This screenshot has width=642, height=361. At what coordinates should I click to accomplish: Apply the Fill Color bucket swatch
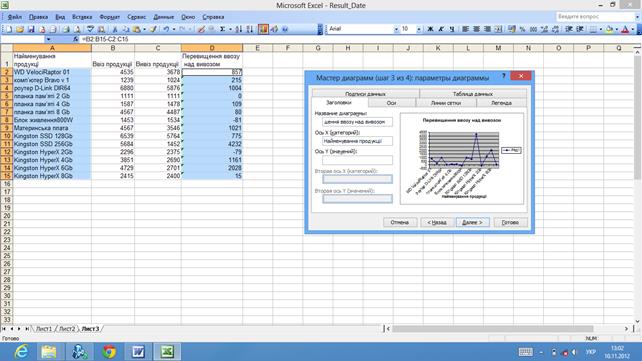coord(609,29)
